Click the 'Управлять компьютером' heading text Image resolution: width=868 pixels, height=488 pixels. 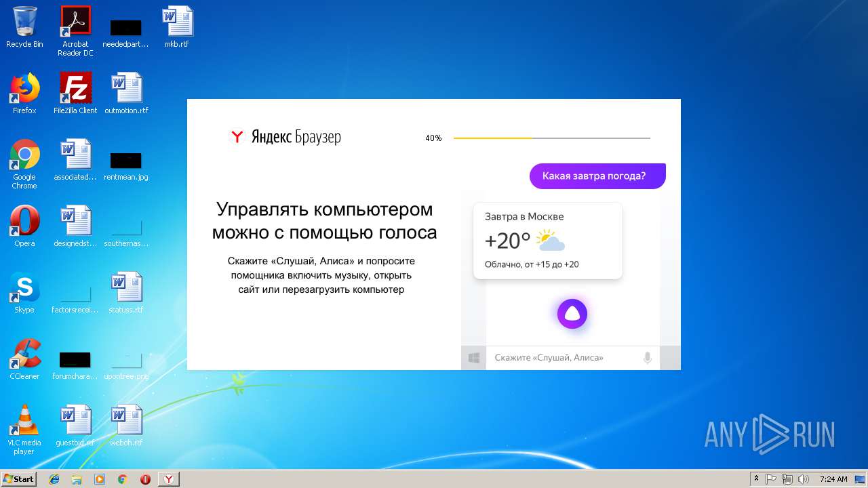coord(324,209)
